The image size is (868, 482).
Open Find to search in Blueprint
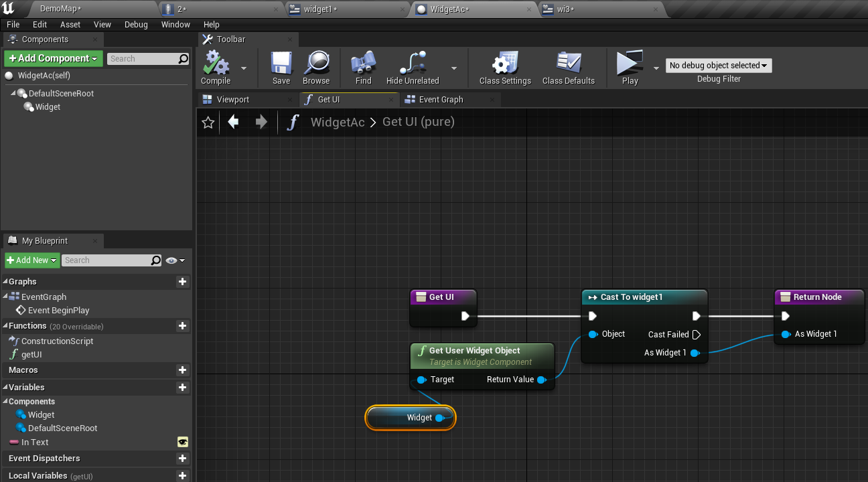[x=363, y=67]
